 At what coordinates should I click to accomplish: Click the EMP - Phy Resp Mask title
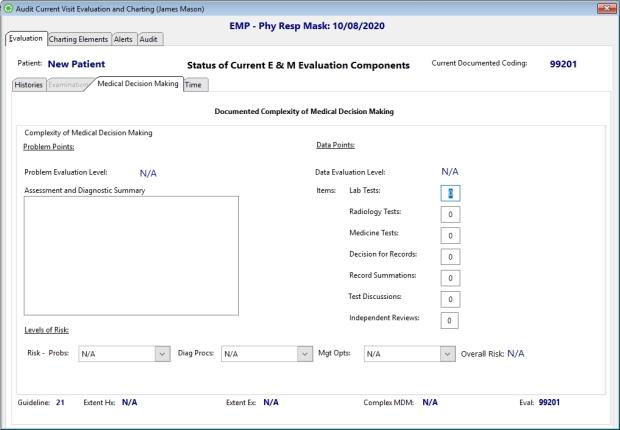coord(307,26)
